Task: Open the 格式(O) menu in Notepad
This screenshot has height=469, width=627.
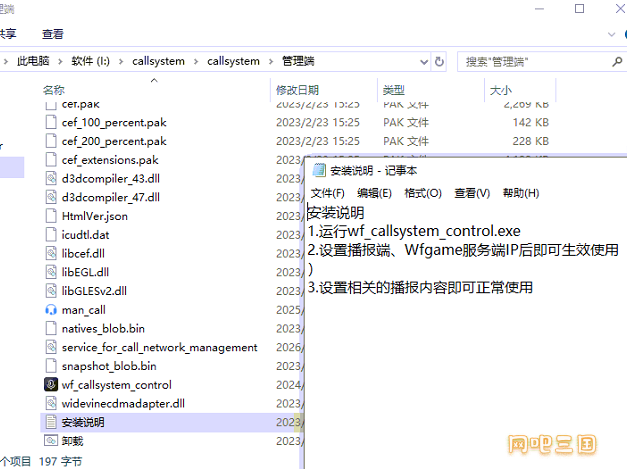Action: (x=423, y=193)
